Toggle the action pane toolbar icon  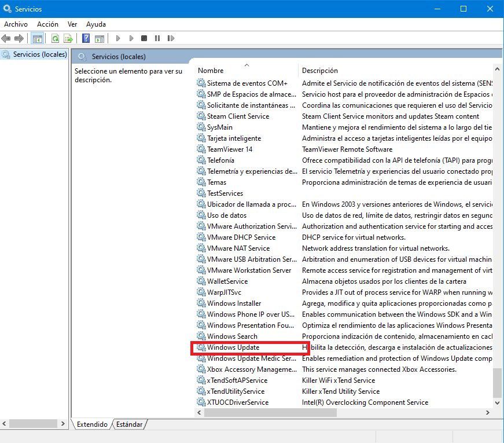100,39
